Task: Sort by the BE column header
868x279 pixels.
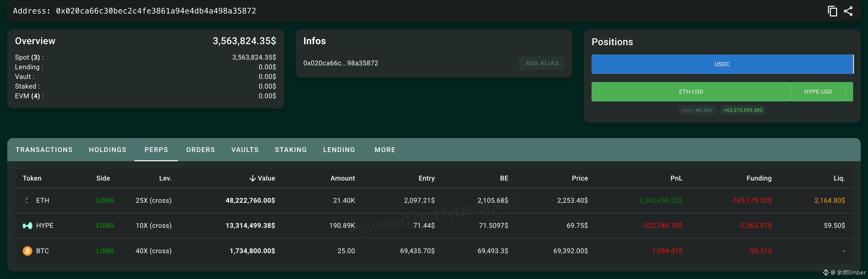Action: 504,178
